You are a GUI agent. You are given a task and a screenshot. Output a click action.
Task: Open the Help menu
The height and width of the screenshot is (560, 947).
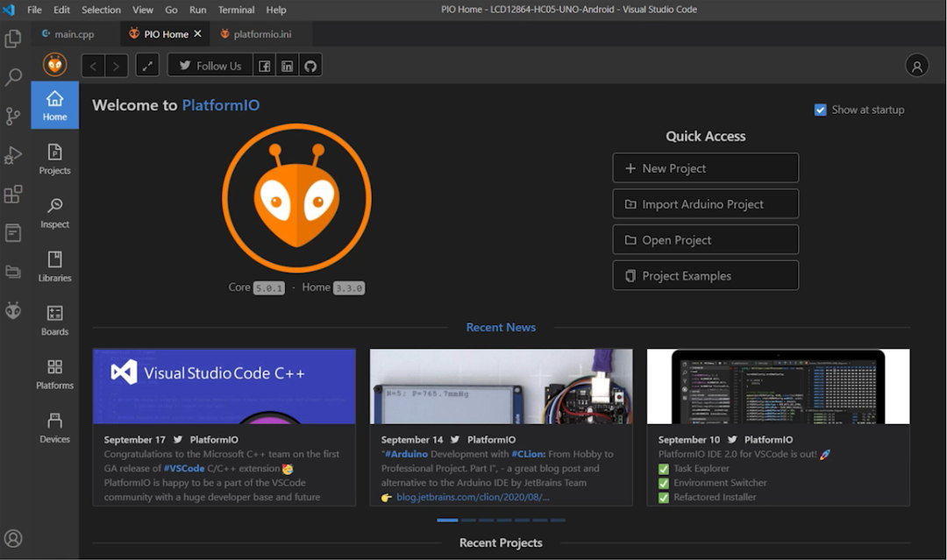(x=276, y=10)
